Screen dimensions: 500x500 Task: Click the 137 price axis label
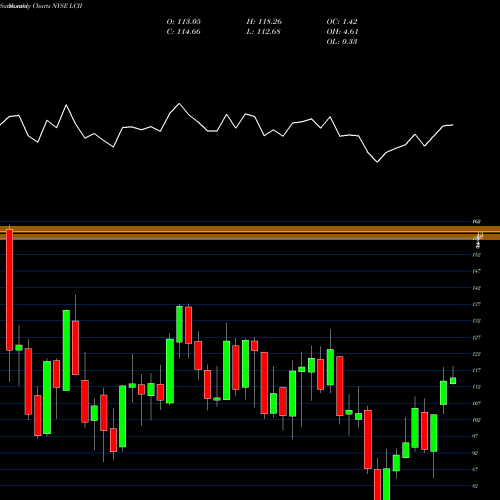coord(476,304)
